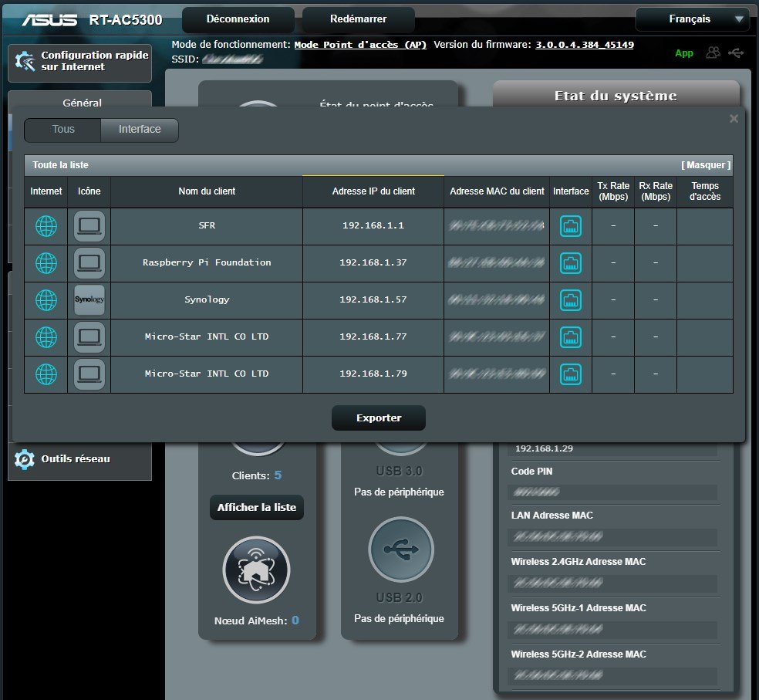Click wired interface icon for 192.168.1.77
The image size is (759, 700).
[x=571, y=337]
